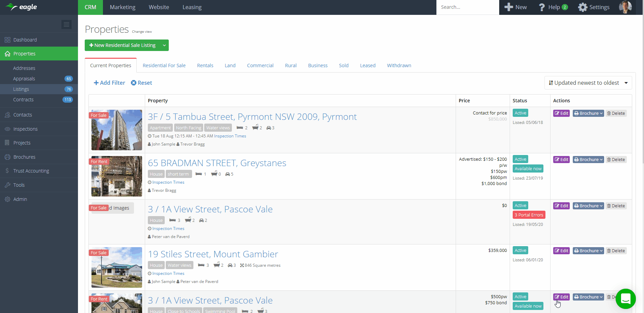The height and width of the screenshot is (313, 644).
Task: Open the 'Updated newest to oldest' sort dropdown
Action: click(588, 83)
